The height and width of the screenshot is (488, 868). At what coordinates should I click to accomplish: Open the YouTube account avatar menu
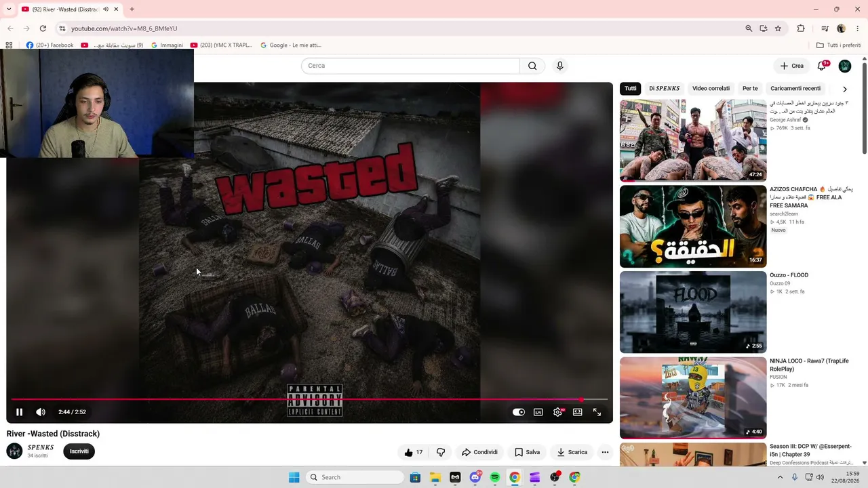(x=845, y=66)
